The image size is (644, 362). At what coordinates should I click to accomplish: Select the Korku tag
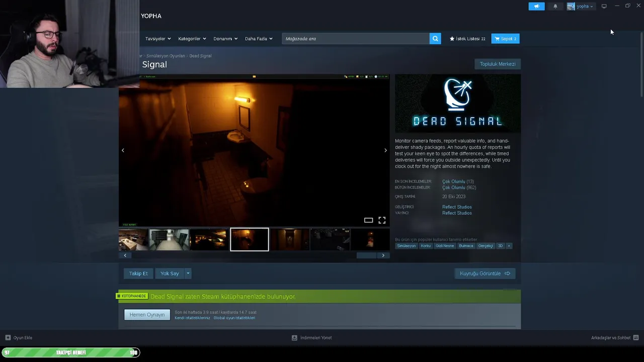[426, 246]
